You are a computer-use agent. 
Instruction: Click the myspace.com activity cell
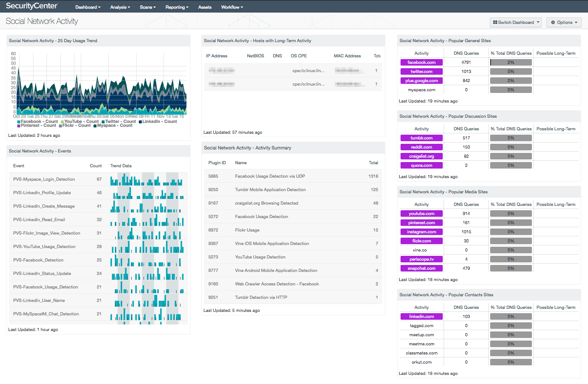[421, 90]
